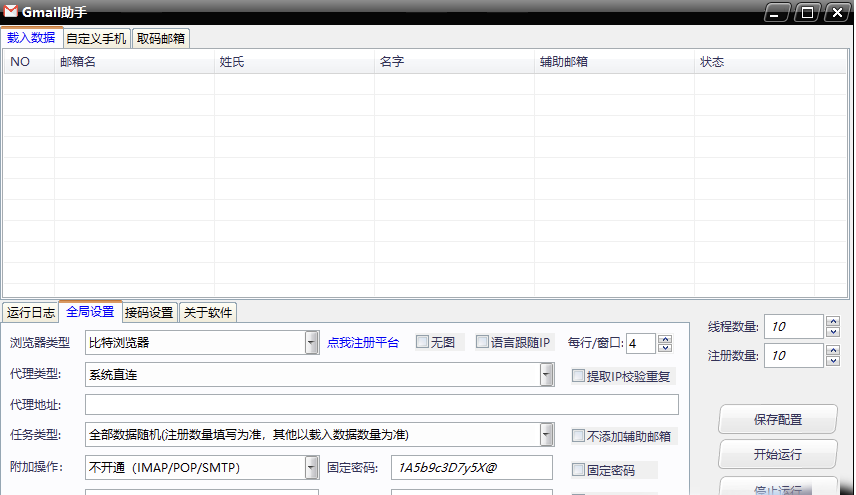This screenshot has height=495, width=856.
Task: Increase 注册数量 using the up arrow
Action: pyautogui.click(x=833, y=350)
